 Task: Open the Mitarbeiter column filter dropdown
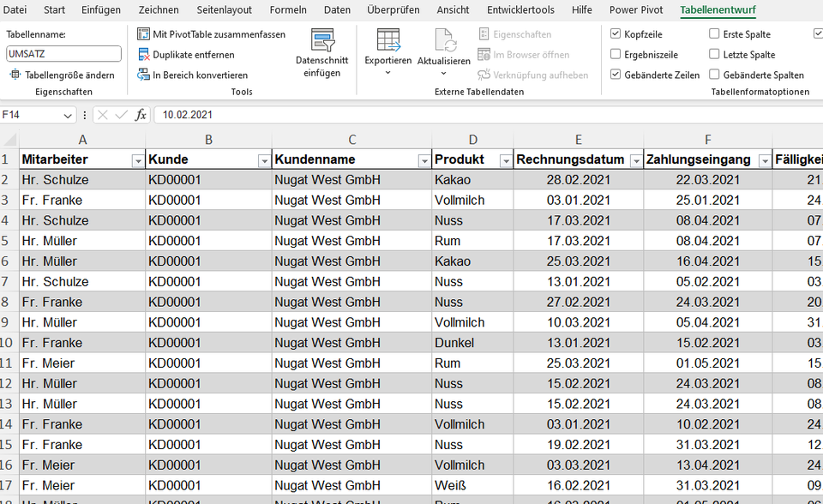[x=137, y=159]
